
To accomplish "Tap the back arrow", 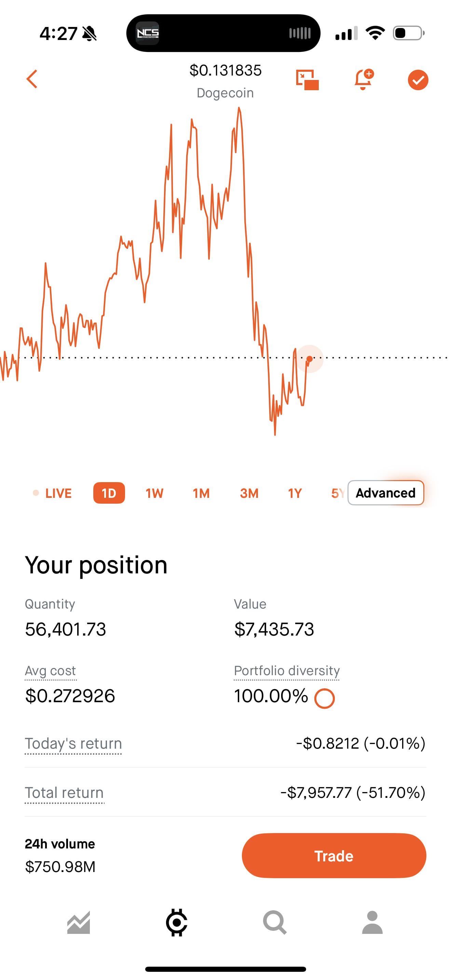I will (32, 79).
